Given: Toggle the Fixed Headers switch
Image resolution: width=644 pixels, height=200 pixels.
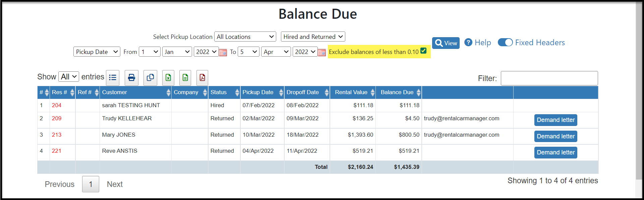Looking at the screenshot, I should click(505, 43).
